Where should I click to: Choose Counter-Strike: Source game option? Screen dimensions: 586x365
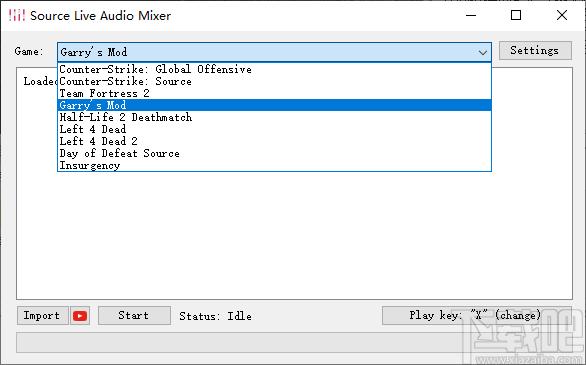pos(274,81)
